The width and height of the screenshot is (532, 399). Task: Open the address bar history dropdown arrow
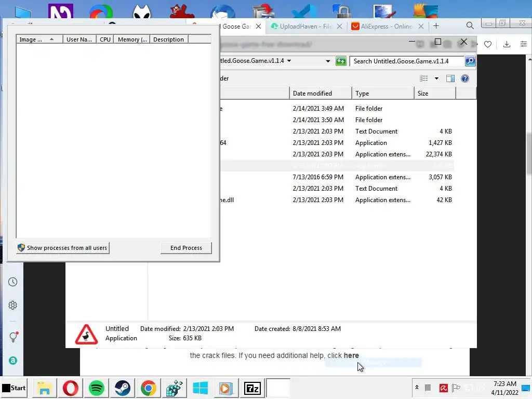coord(328,61)
